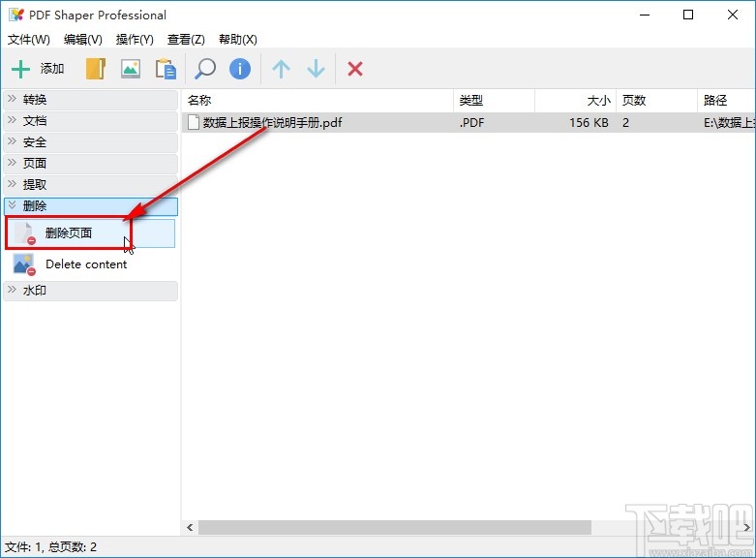Click the Delete content picture icon
The height and width of the screenshot is (558, 756).
[x=24, y=264]
